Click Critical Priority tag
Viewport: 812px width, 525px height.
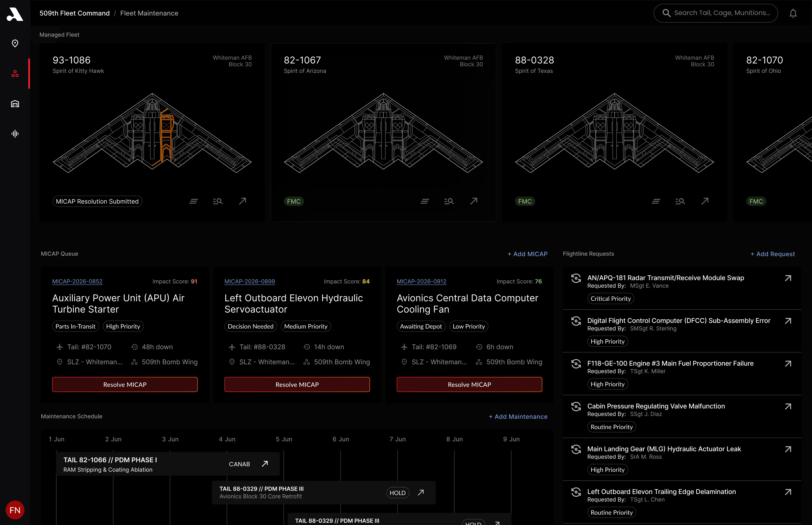point(611,299)
